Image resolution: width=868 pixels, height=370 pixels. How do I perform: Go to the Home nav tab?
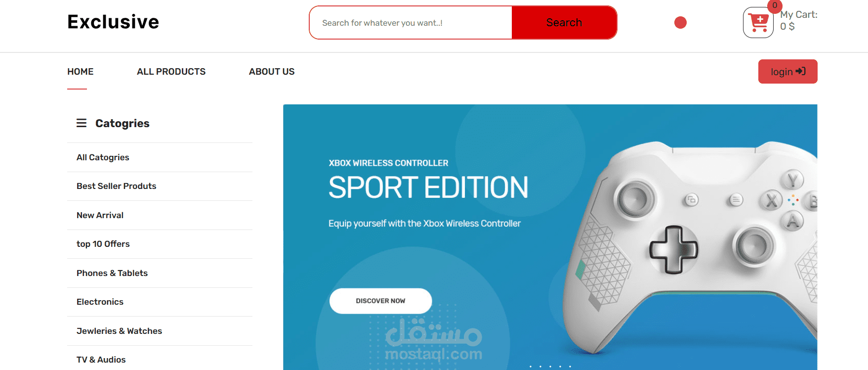pyautogui.click(x=81, y=72)
